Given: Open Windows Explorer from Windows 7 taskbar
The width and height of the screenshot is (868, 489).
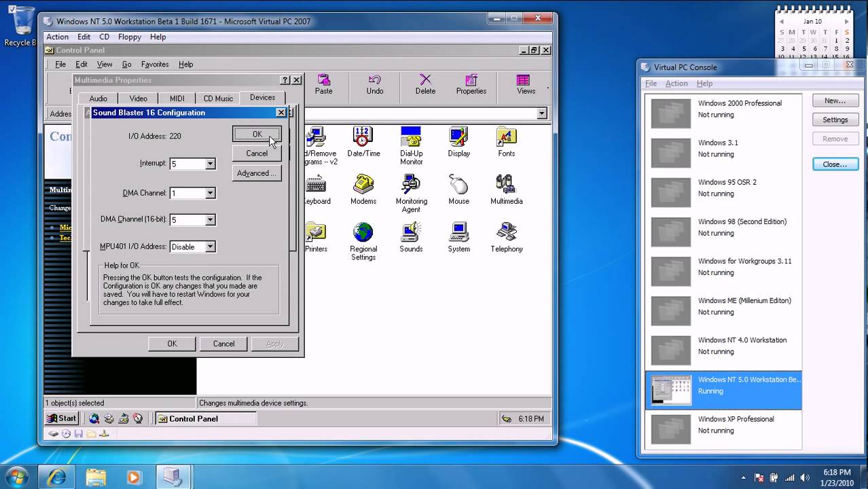Looking at the screenshot, I should [96, 477].
